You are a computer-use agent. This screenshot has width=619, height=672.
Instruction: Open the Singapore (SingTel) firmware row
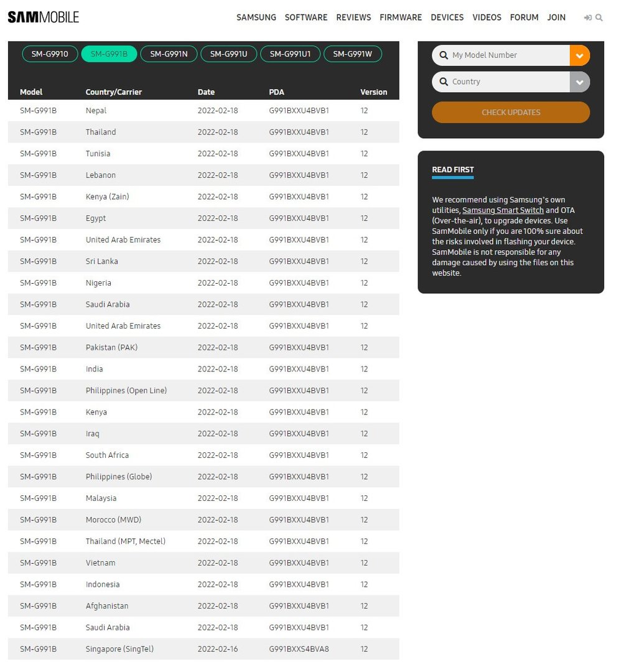pos(203,649)
